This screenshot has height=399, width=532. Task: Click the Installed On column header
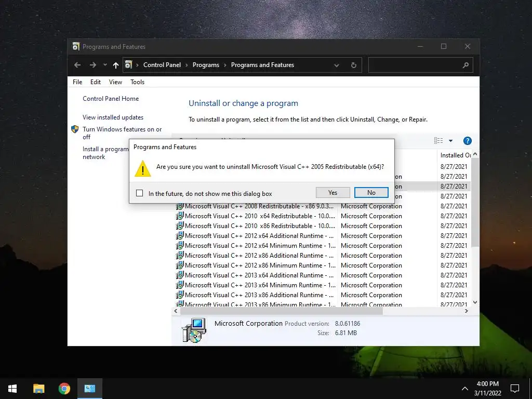[455, 155]
